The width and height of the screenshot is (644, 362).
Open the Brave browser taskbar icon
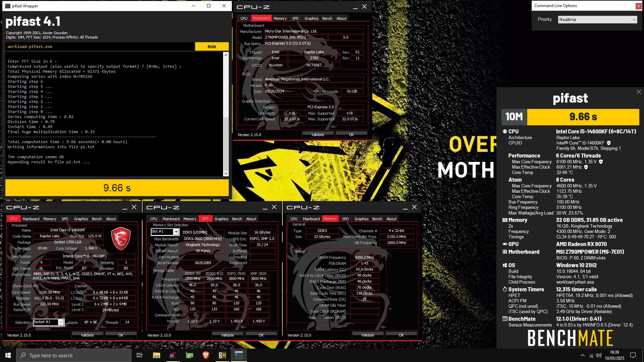click(206, 355)
